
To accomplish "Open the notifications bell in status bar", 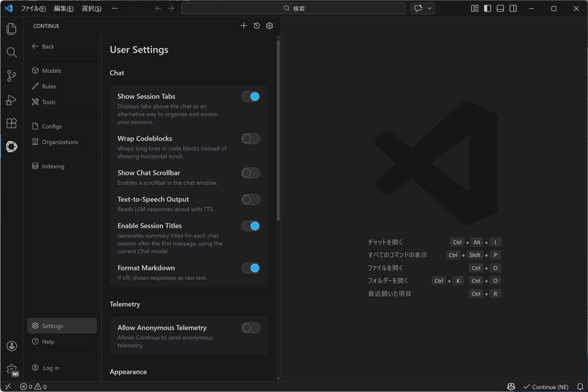I will 580,387.
